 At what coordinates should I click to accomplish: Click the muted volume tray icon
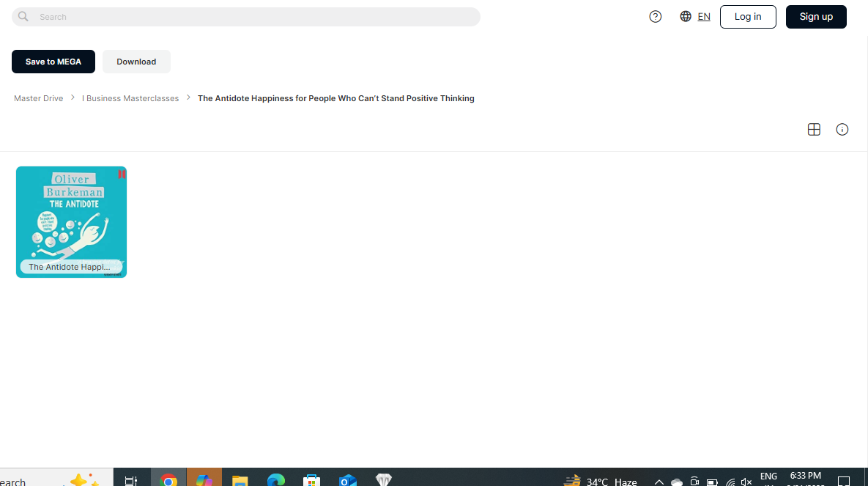click(746, 482)
